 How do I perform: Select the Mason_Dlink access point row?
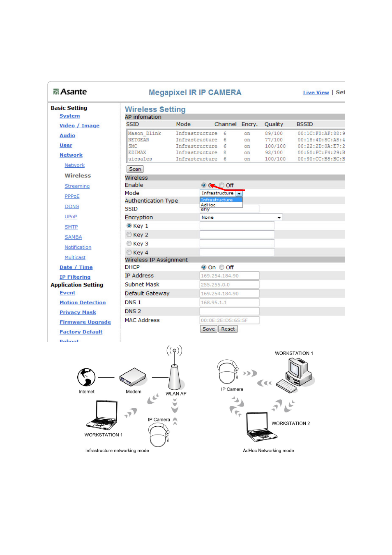(236, 134)
